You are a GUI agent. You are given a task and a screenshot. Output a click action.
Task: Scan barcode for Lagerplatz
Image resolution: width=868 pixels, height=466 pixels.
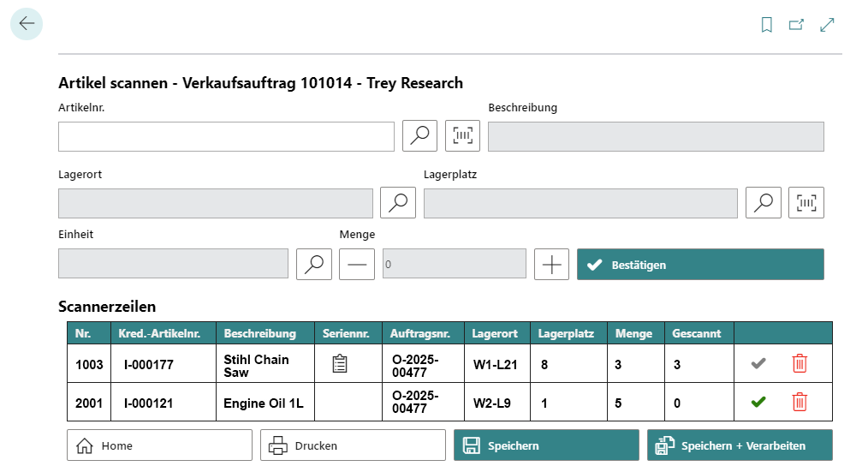(x=806, y=203)
